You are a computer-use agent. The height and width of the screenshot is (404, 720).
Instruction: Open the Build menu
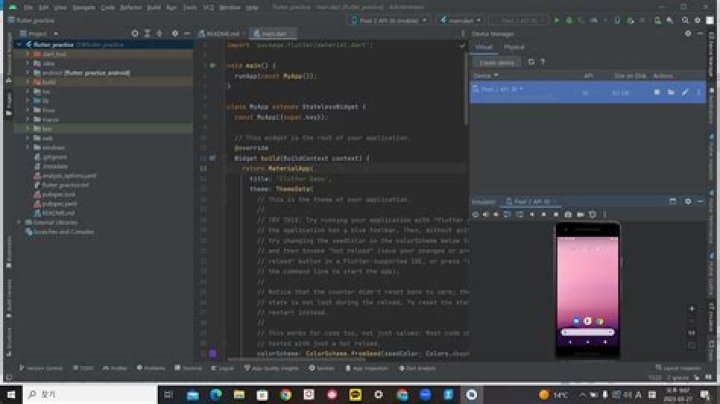pyautogui.click(x=154, y=7)
